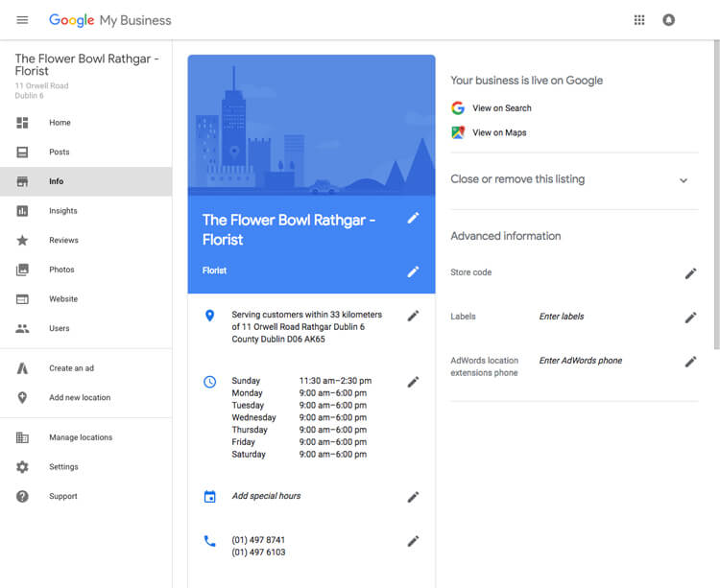Click the Sunday 11:30 am–2:30 pm hours
Image resolution: width=720 pixels, height=588 pixels.
coord(301,381)
